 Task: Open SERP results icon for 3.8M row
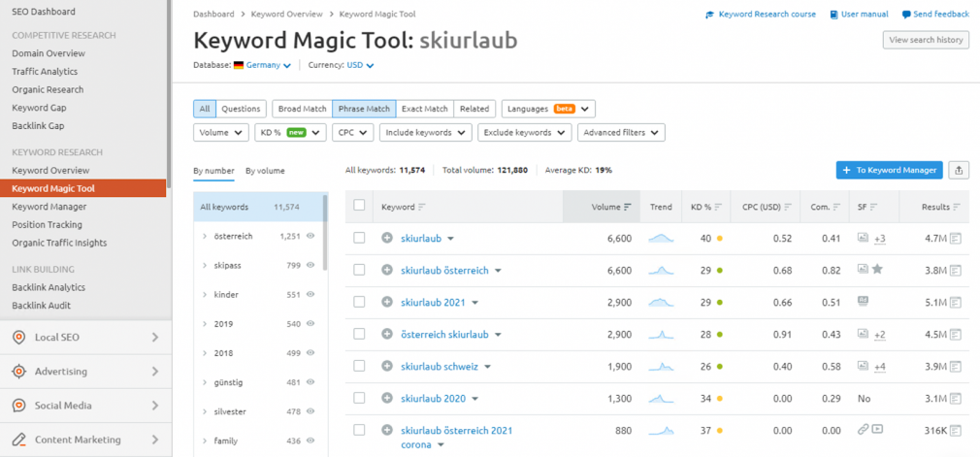956,270
